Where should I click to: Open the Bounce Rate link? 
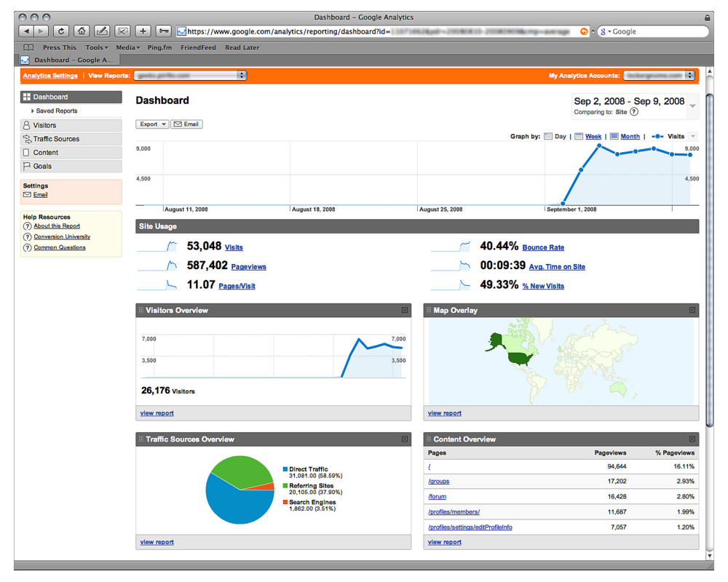coord(543,247)
